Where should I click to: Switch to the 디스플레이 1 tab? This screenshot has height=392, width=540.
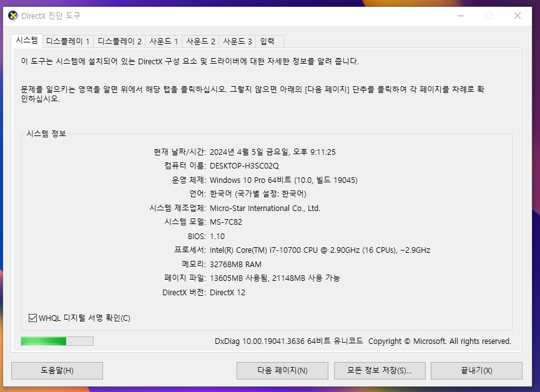pos(68,42)
